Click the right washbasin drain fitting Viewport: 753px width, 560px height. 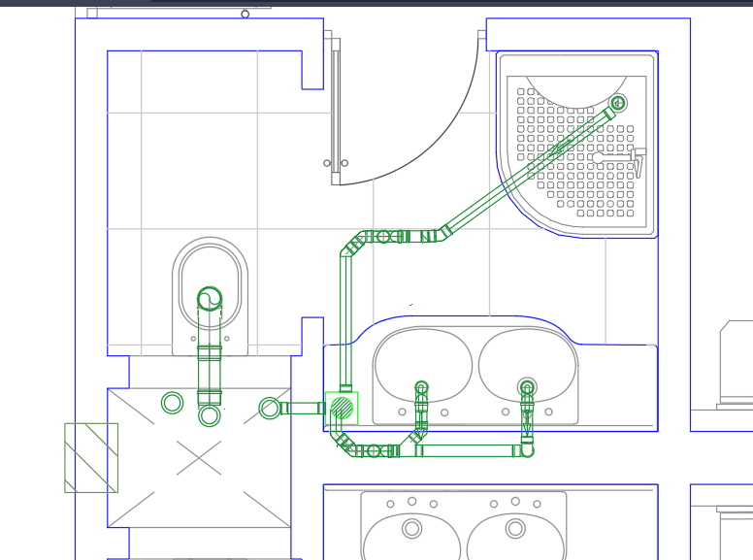point(527,387)
